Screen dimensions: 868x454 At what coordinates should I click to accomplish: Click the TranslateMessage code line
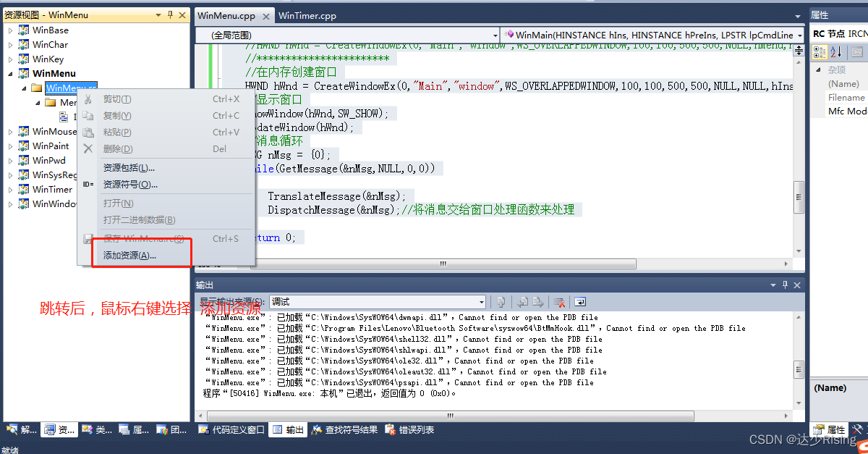336,196
